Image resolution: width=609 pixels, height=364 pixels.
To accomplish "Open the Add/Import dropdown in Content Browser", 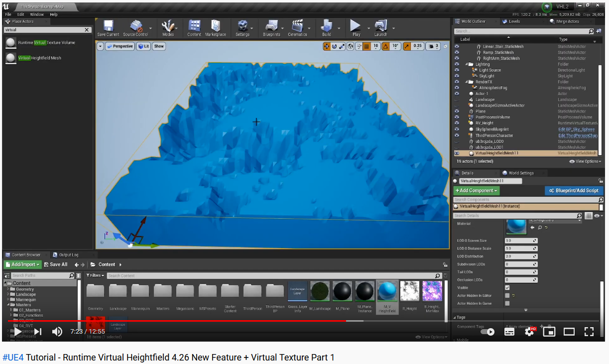I will 22,264.
